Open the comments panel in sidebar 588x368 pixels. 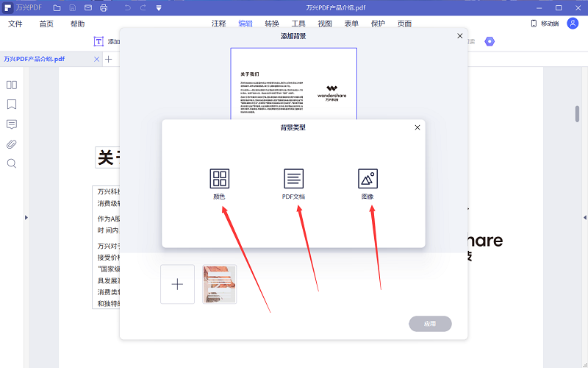12,124
